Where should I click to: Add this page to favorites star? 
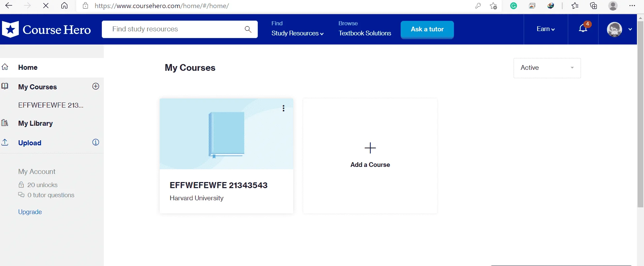493,6
